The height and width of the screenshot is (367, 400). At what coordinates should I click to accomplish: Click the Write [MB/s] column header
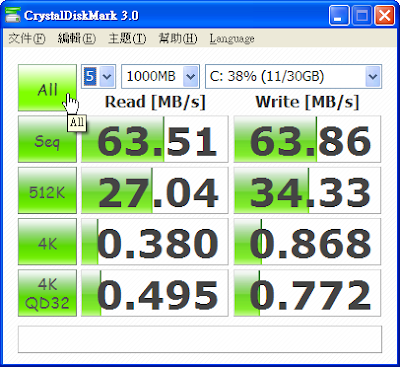pyautogui.click(x=307, y=102)
